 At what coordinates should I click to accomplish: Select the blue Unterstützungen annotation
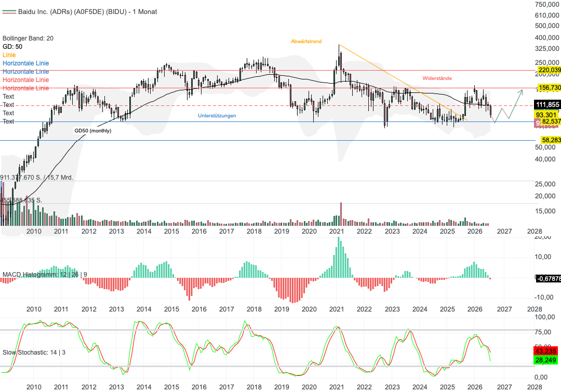pyautogui.click(x=217, y=116)
